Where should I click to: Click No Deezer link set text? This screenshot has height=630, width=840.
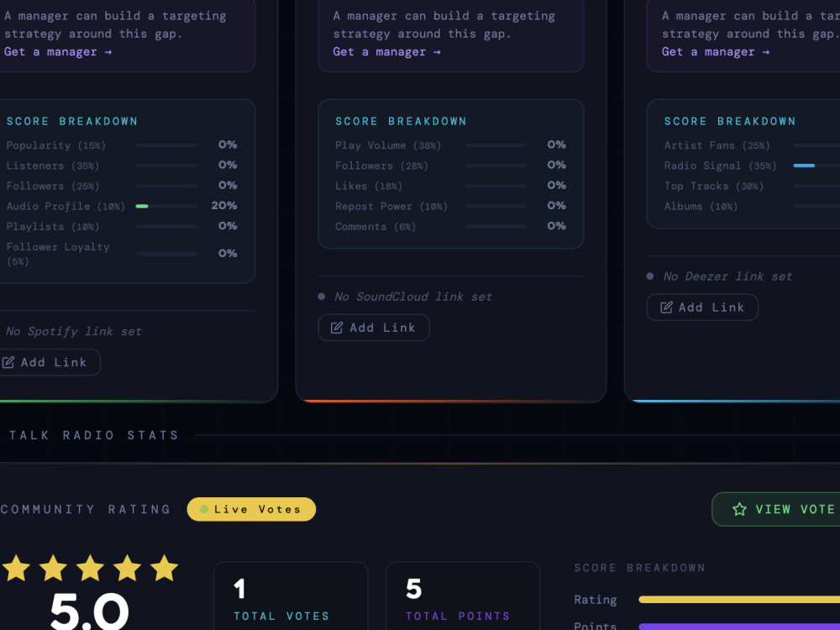pyautogui.click(x=727, y=276)
